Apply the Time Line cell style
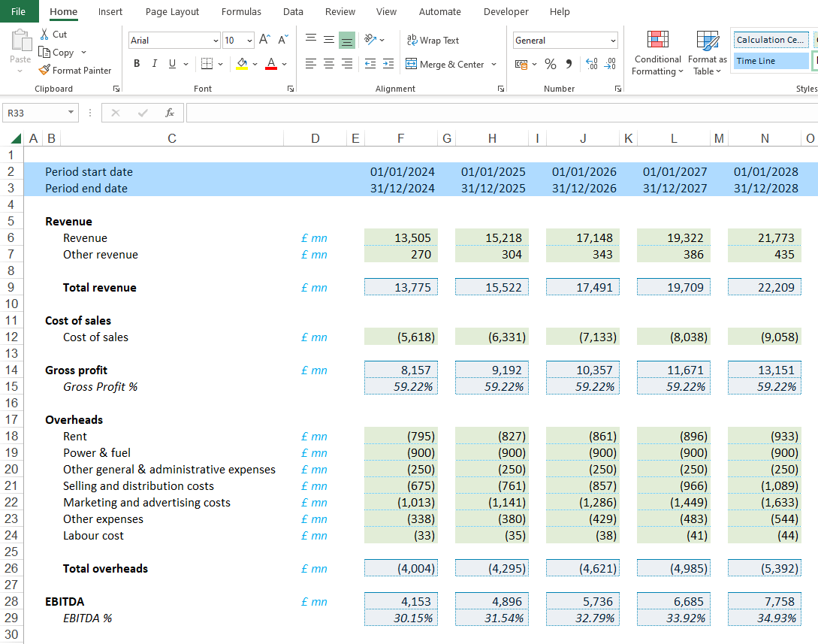 point(770,61)
